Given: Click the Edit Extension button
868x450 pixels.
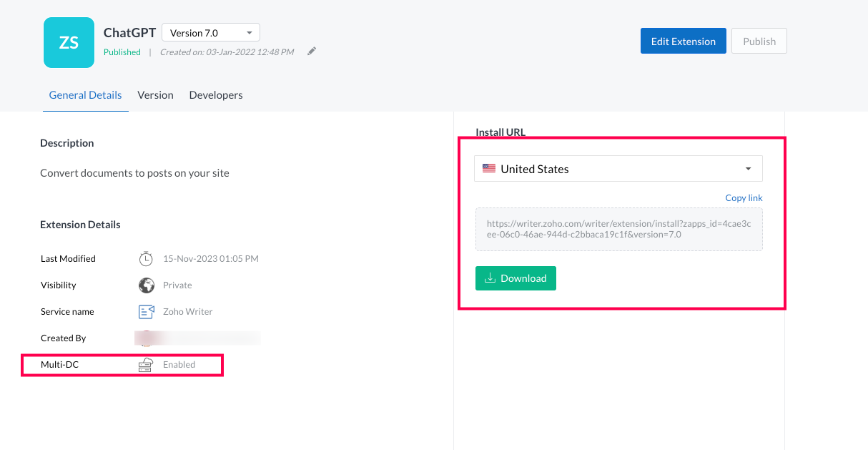Looking at the screenshot, I should (x=683, y=41).
